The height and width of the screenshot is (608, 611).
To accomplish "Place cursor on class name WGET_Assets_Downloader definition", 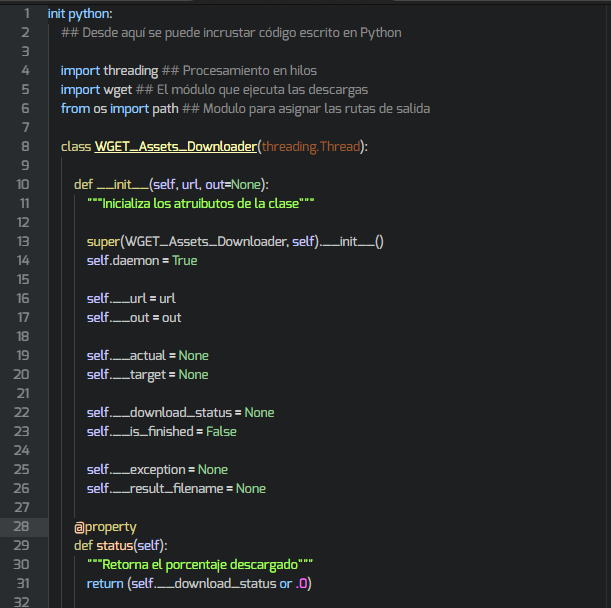I will coord(175,147).
